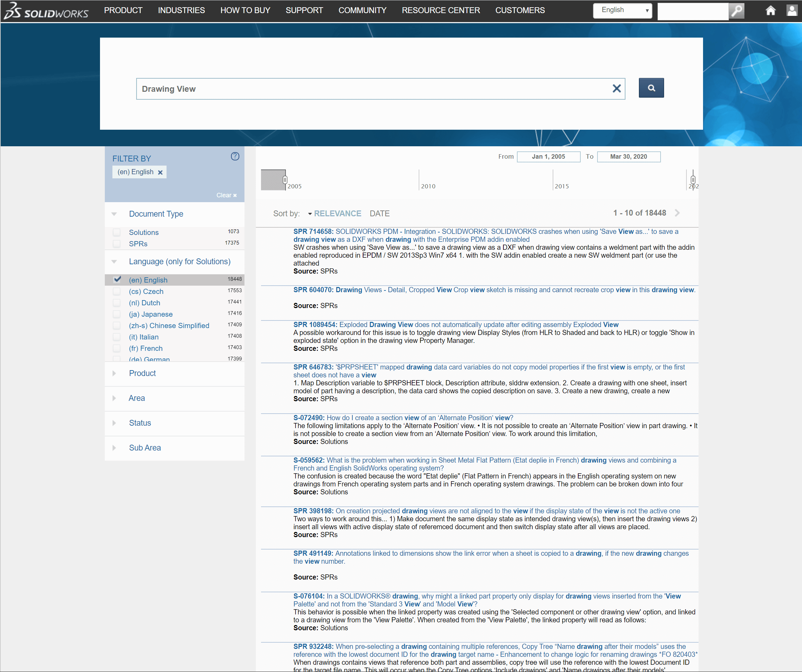Open SPR 604070 result link
The height and width of the screenshot is (672, 802).
(x=494, y=290)
